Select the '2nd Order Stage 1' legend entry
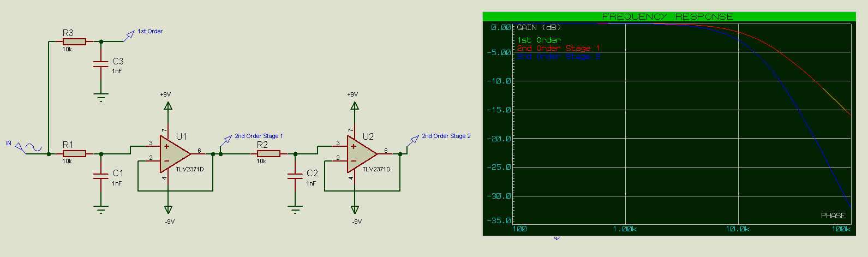The image size is (868, 257). coord(559,48)
